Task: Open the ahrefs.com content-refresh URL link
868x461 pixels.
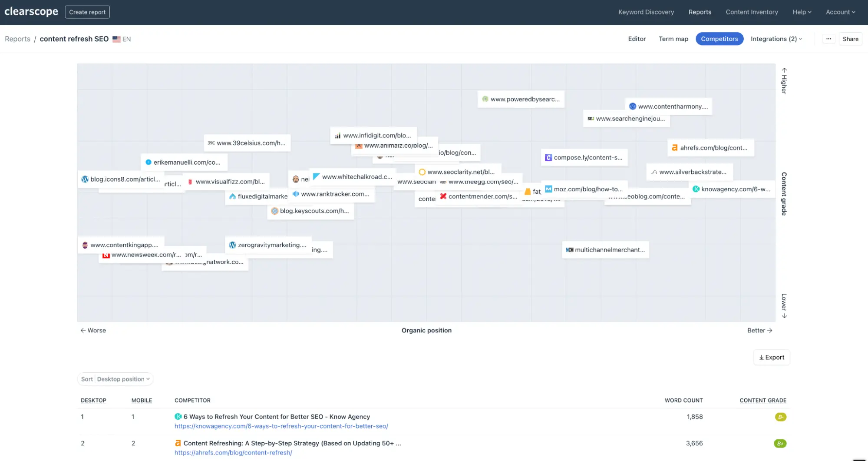Action: pyautogui.click(x=233, y=453)
